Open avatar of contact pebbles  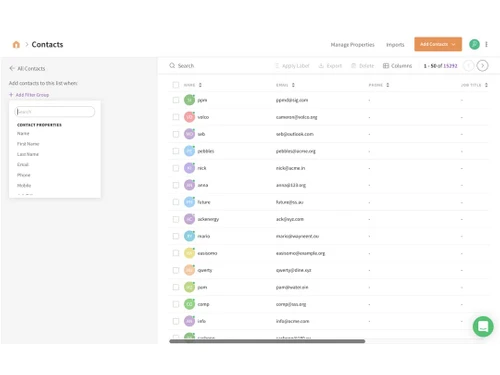pyautogui.click(x=189, y=151)
